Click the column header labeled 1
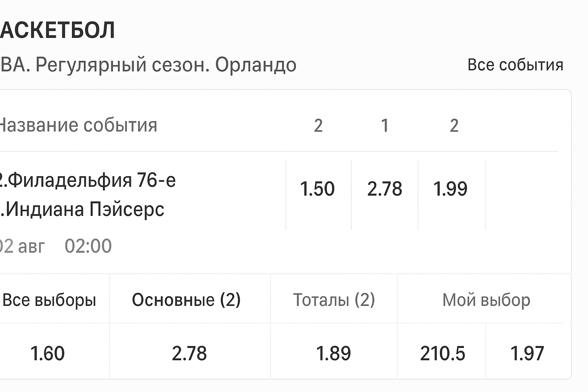 tap(385, 126)
